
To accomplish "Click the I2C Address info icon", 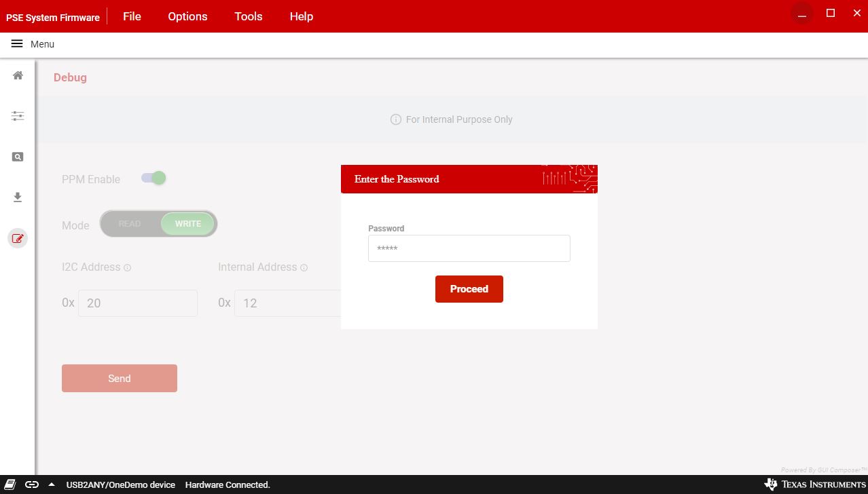I will point(128,268).
